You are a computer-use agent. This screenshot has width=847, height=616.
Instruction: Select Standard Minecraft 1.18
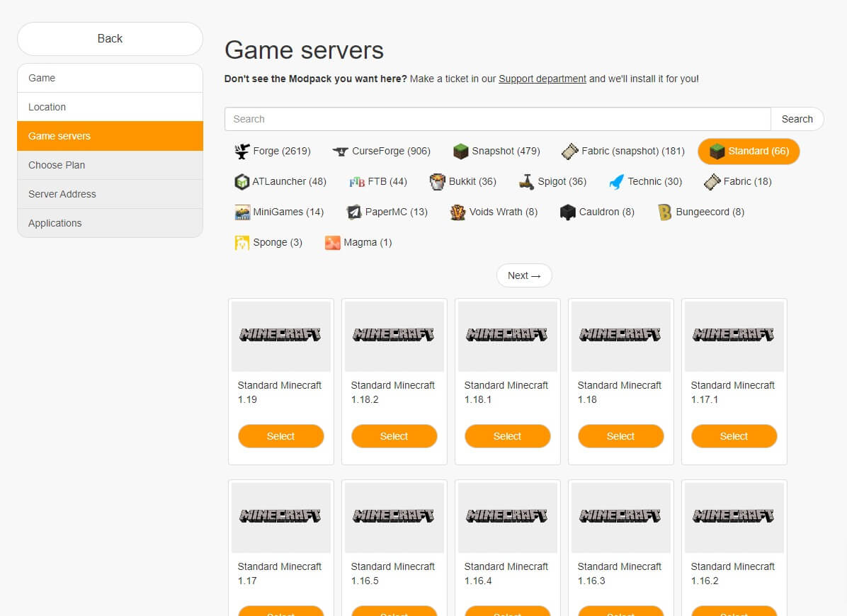(x=620, y=436)
